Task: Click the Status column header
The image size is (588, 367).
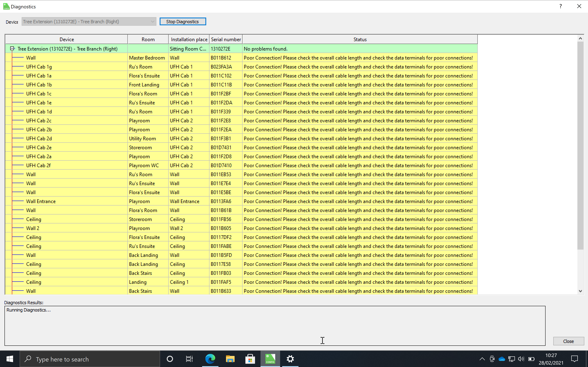Action: (360, 39)
